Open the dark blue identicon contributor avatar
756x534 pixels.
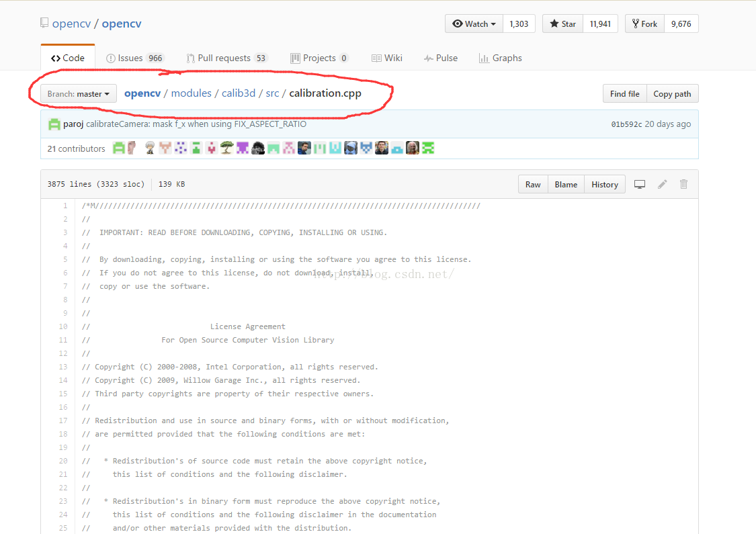366,148
